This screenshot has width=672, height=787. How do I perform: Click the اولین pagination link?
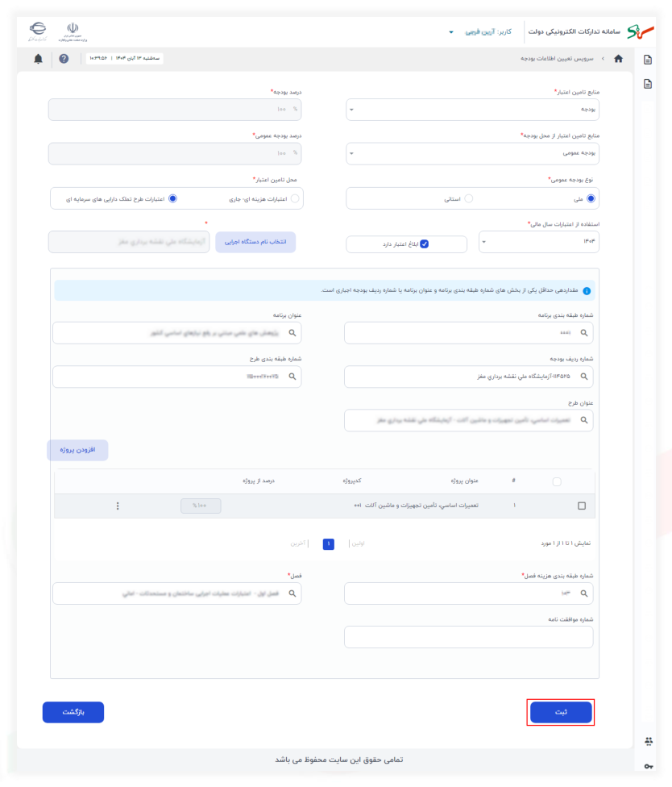358,543
